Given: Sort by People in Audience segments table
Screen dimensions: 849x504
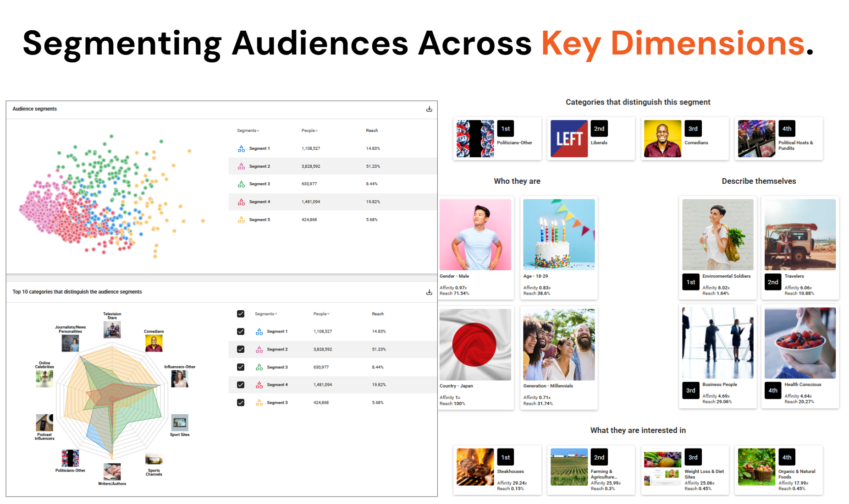Looking at the screenshot, I should coord(309,131).
